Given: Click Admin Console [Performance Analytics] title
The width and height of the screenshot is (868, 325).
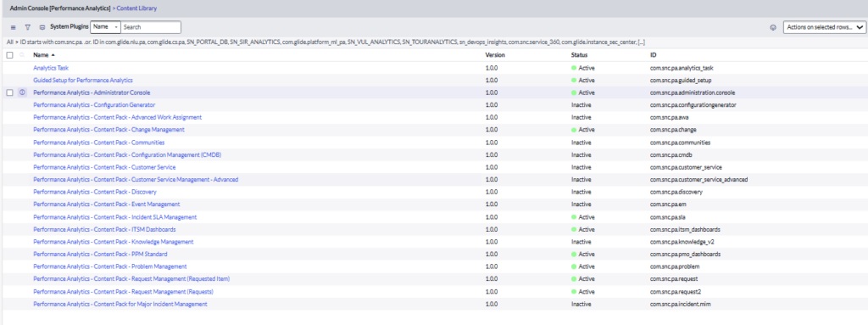Looking at the screenshot, I should [x=60, y=8].
